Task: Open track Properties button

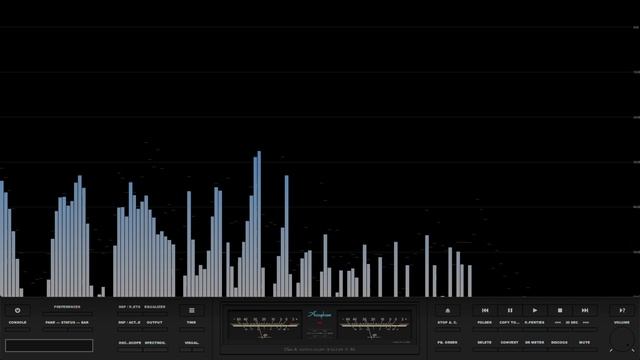Action: 534,322
